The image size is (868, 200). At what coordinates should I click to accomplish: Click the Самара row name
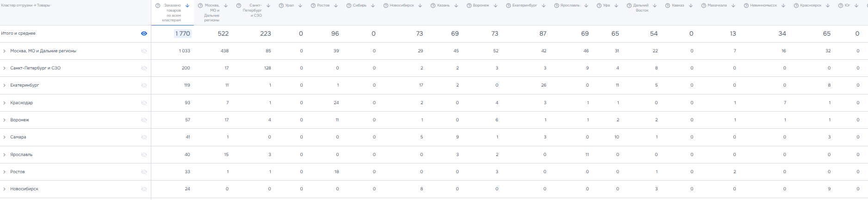pyautogui.click(x=18, y=137)
